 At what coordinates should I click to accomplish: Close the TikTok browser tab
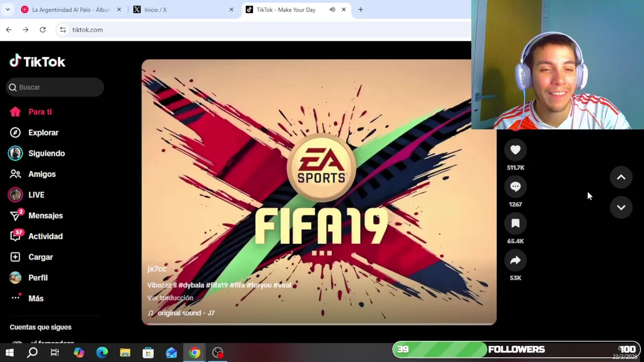[x=344, y=10]
